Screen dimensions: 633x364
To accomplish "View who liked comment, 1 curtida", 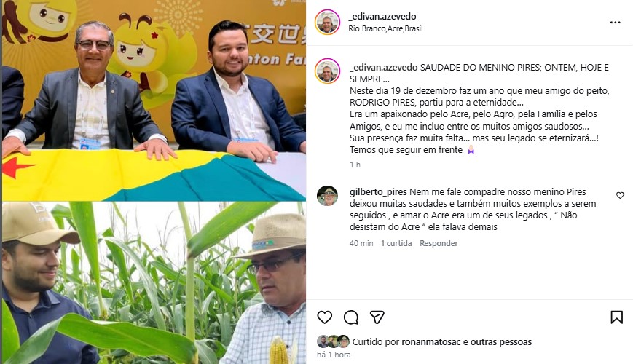I will click(396, 243).
